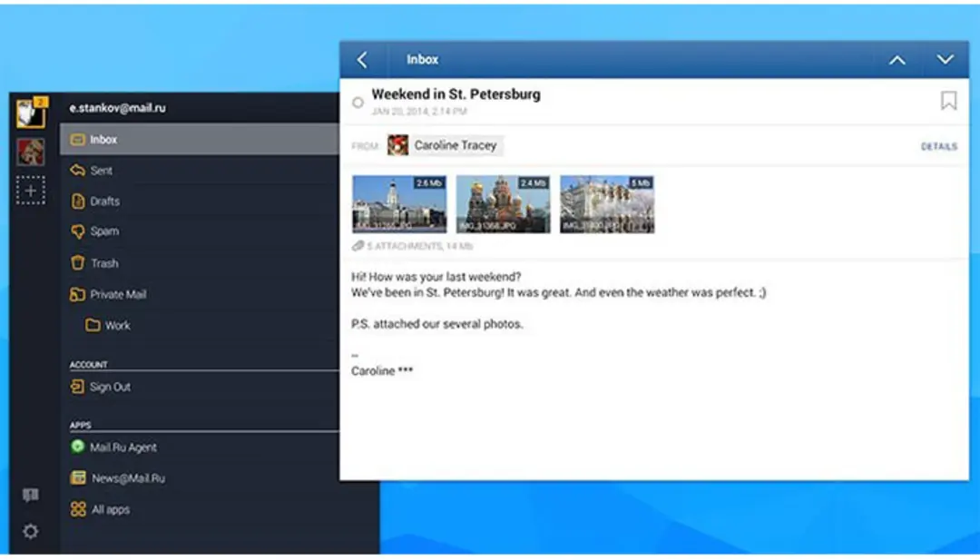Image resolution: width=980 pixels, height=560 pixels.
Task: Open the settings gear icon
Action: pos(30,531)
